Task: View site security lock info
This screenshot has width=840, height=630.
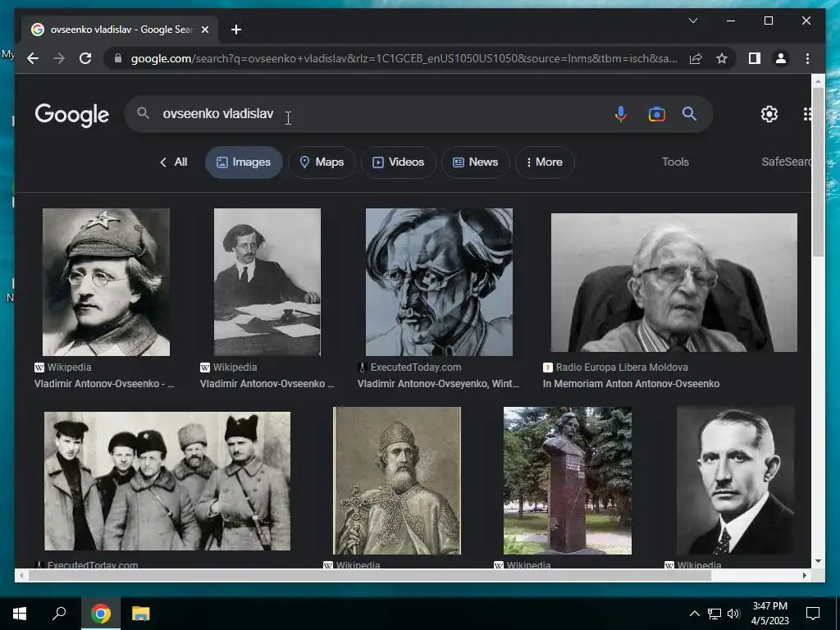Action: (x=118, y=58)
